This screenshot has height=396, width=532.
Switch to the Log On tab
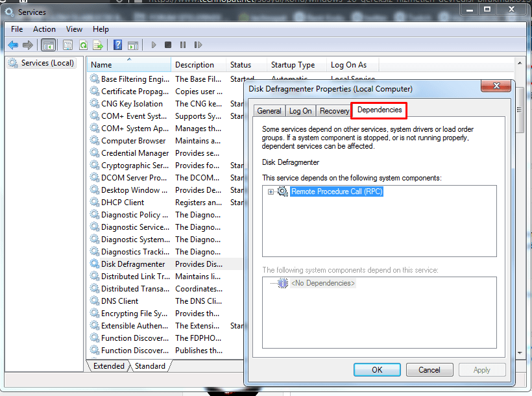pos(300,111)
